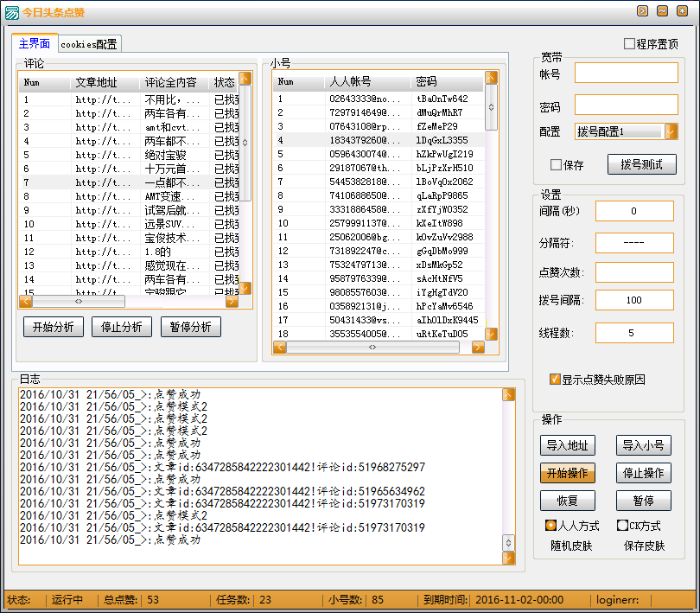Enable the 程序置顶 checkbox
Screen dimensions: 700x613
pos(629,44)
